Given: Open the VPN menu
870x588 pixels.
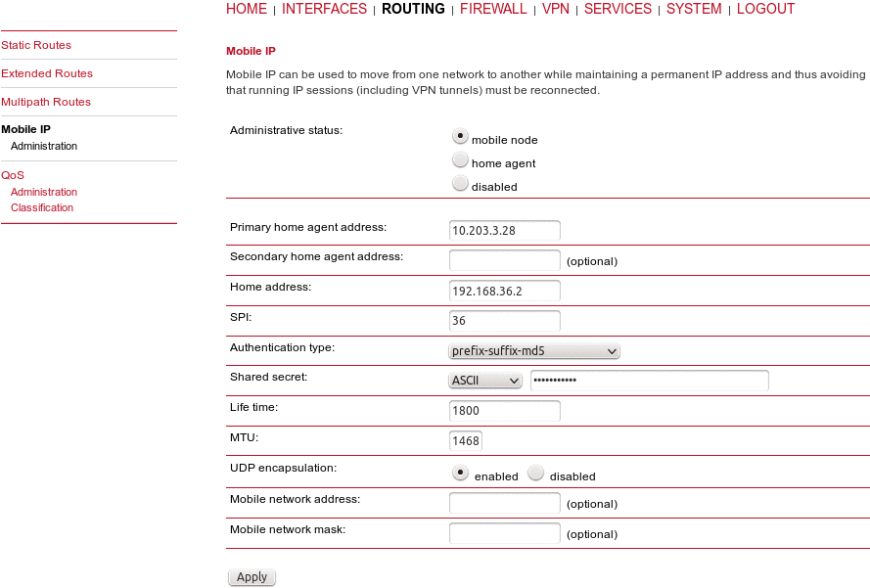Looking at the screenshot, I should tap(556, 9).
